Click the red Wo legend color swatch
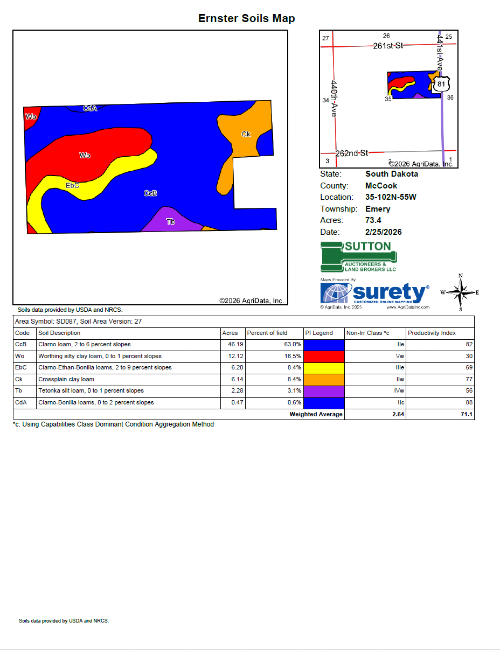Screen dimensions: 500x650 324,356
